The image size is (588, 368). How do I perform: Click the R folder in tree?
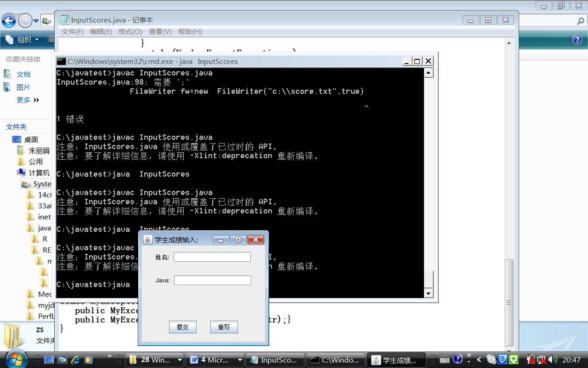[x=45, y=239]
